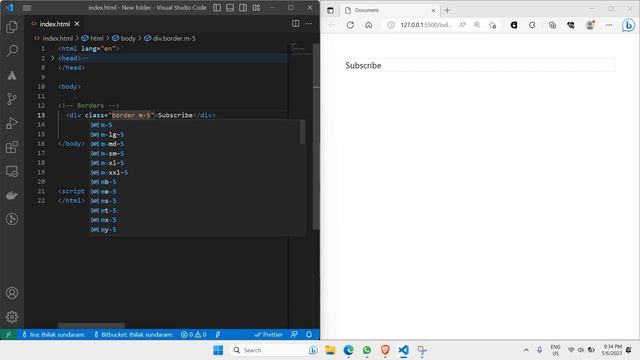Open the VS Code hamburger menu
This screenshot has width=640, height=360.
point(27,8)
